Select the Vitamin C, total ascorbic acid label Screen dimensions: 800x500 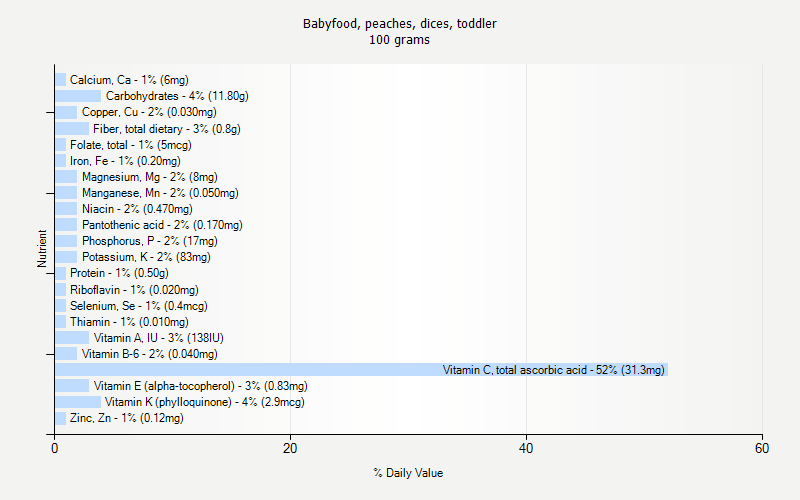554,370
